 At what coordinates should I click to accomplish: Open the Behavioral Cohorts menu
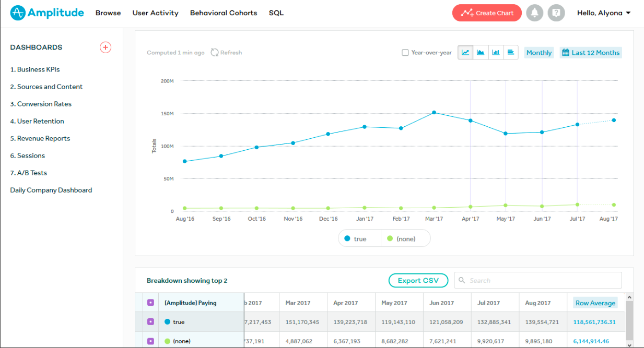point(224,13)
